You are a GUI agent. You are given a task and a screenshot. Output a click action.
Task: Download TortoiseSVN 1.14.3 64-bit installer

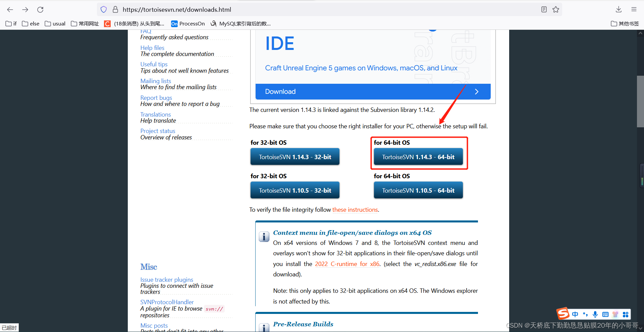pyautogui.click(x=418, y=157)
